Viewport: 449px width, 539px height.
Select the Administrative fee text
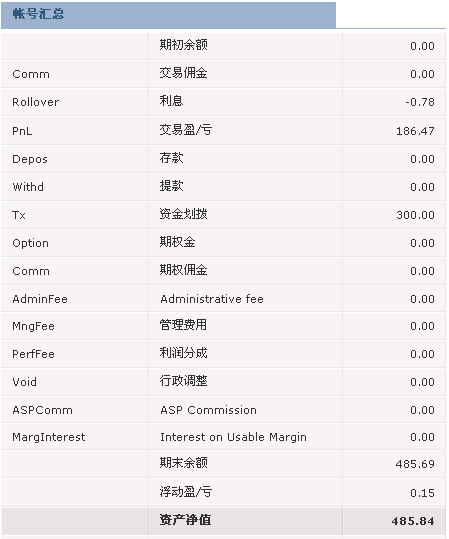[x=212, y=299]
